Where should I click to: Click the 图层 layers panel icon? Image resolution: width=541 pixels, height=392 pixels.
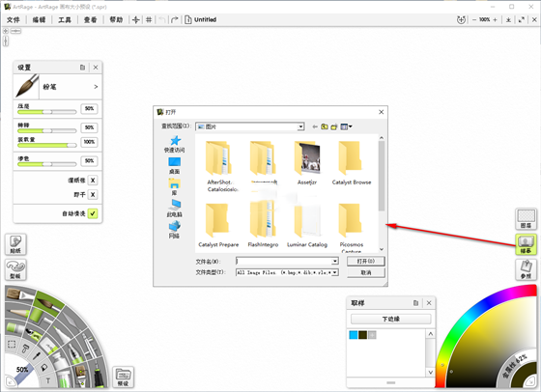click(526, 219)
